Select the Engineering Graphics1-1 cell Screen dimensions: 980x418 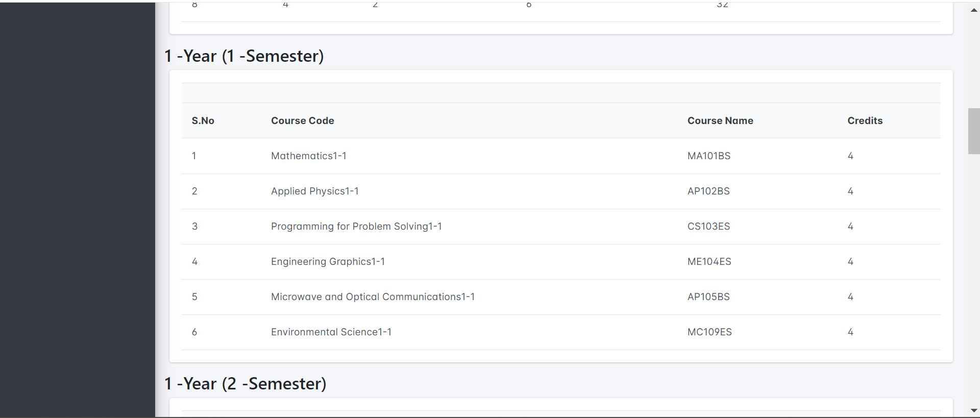328,262
